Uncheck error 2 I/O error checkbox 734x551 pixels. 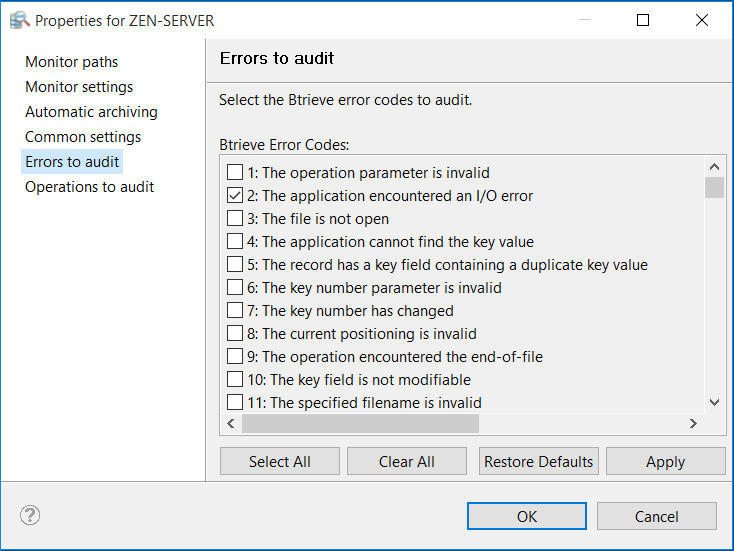(235, 195)
